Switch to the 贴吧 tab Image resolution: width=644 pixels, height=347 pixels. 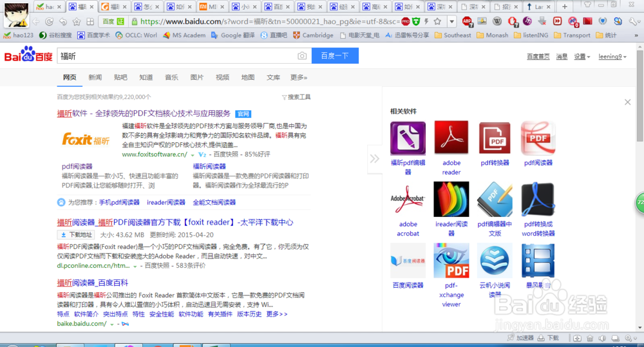(120, 77)
